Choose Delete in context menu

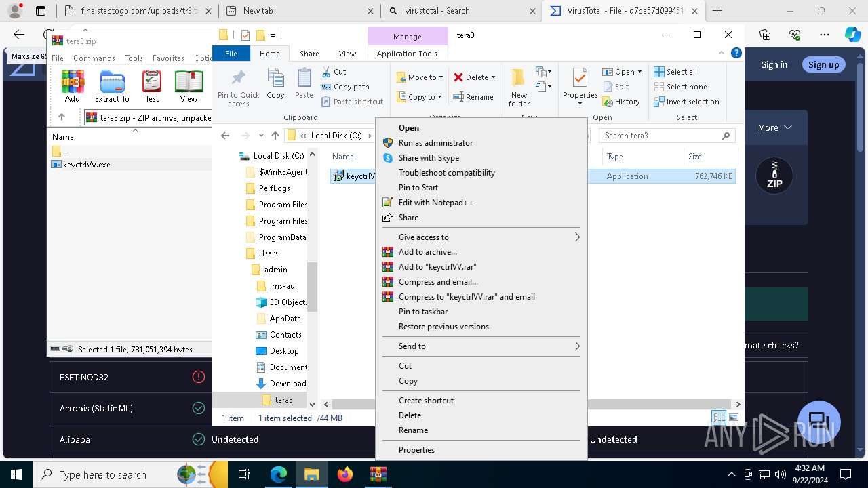pyautogui.click(x=481, y=415)
